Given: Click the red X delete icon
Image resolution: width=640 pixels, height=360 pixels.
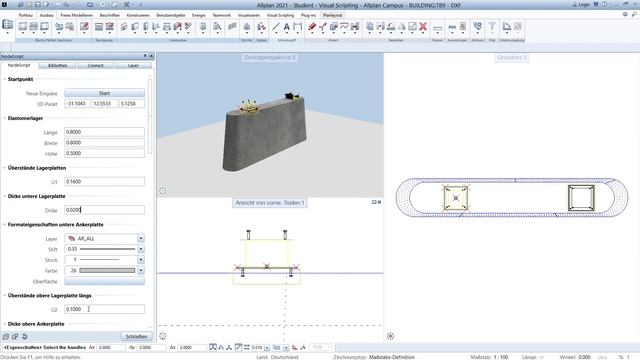Looking at the screenshot, I should [x=423, y=27].
